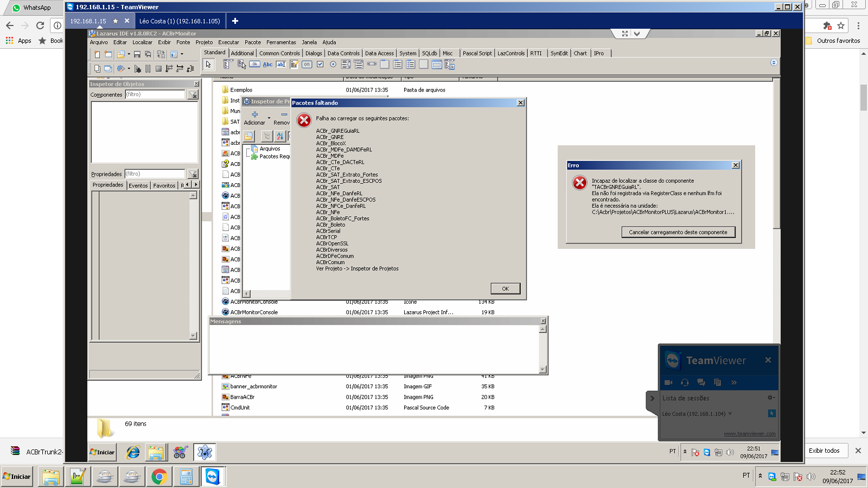Click the Step Out debug icon
Image resolution: width=868 pixels, height=488 pixels.
point(190,69)
